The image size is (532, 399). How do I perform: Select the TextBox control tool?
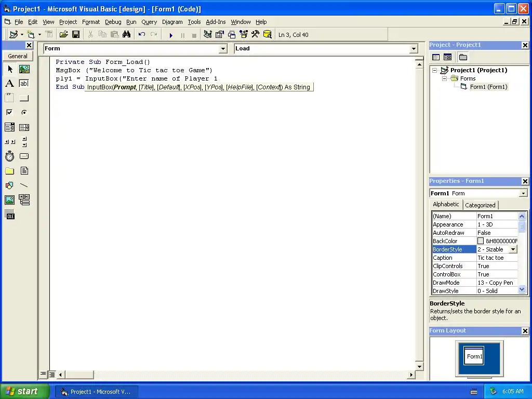pos(24,84)
